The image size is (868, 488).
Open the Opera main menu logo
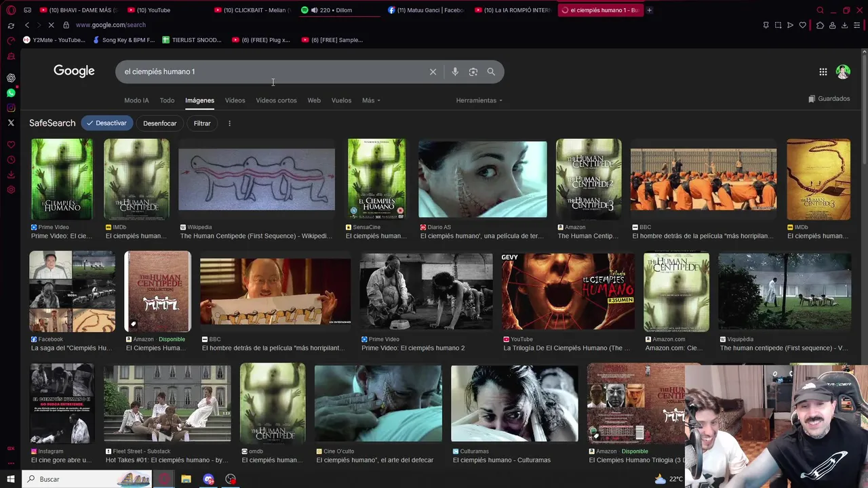coord(11,10)
